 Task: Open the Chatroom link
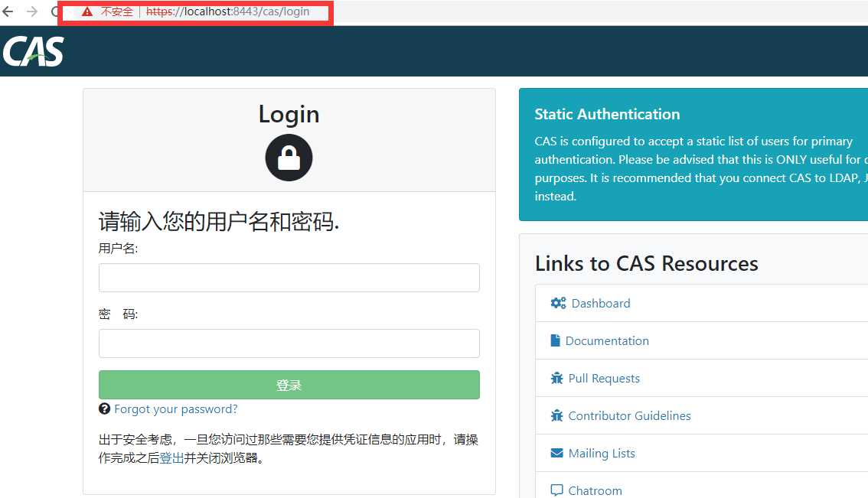click(x=595, y=491)
